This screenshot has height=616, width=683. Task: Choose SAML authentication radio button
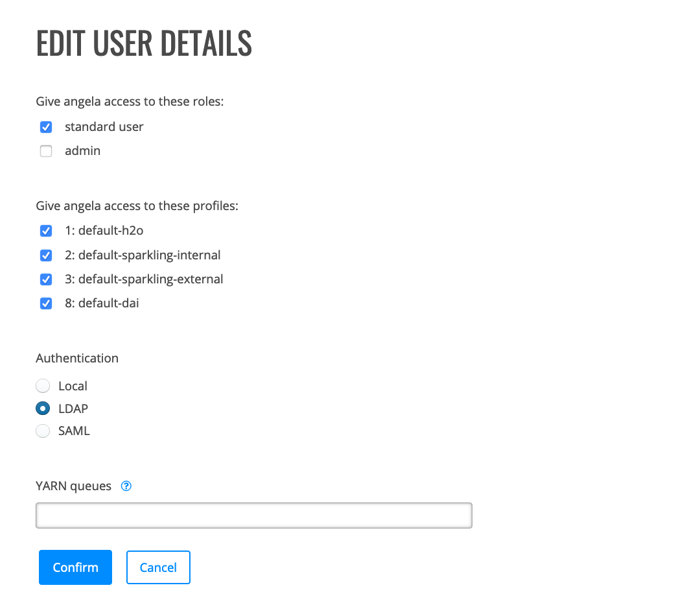[43, 431]
